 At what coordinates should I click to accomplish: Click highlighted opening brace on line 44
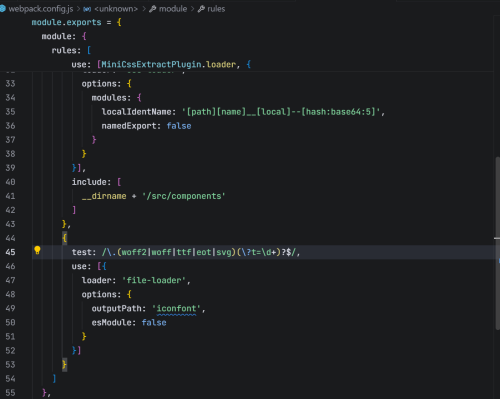[x=65, y=238]
